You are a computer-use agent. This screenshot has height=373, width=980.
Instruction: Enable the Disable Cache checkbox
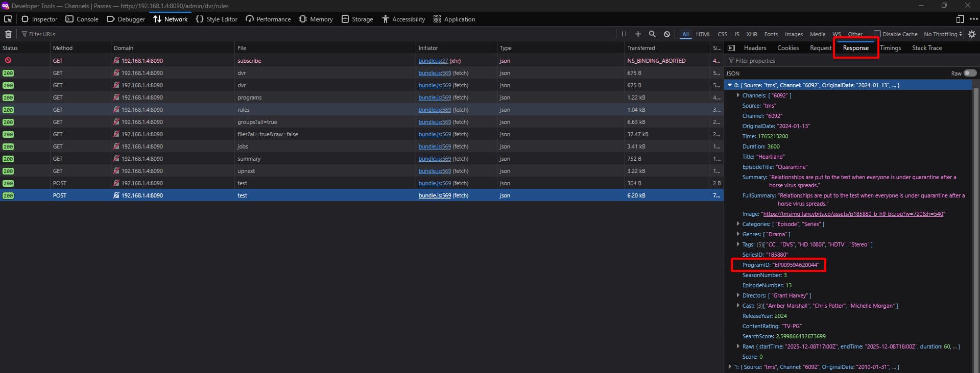[877, 34]
